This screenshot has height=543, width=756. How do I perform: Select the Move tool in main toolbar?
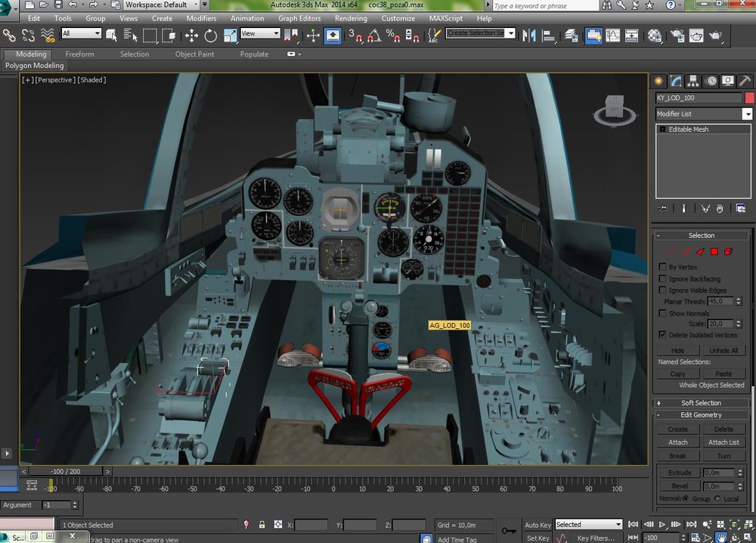point(191,36)
